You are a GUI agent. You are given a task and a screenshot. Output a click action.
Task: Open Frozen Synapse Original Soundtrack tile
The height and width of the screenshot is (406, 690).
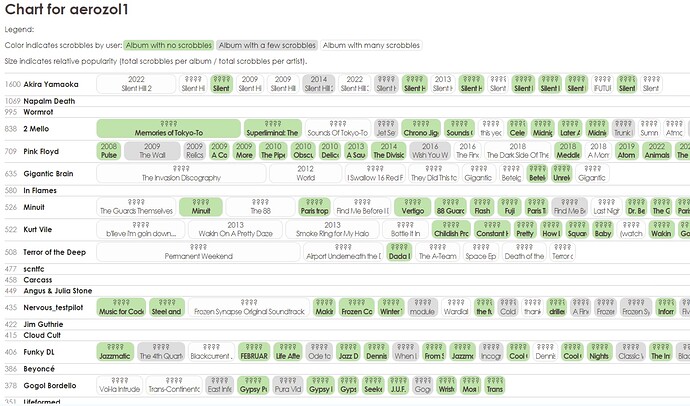pyautogui.click(x=249, y=307)
